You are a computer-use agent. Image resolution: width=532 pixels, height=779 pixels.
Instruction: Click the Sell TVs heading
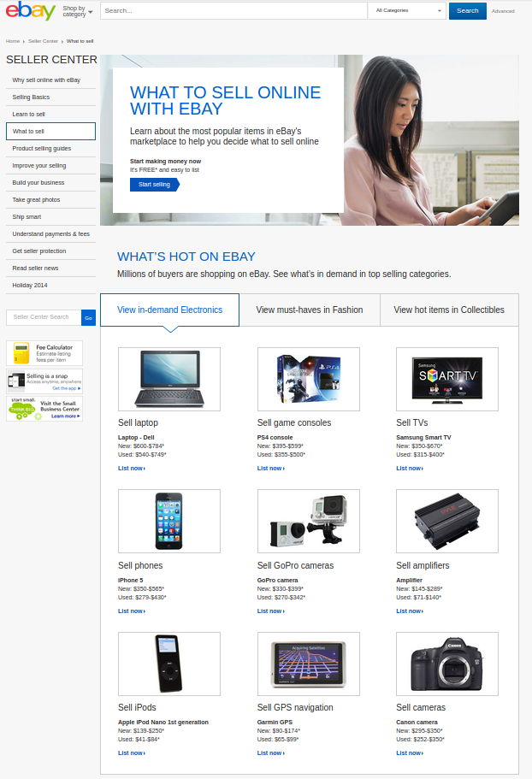point(411,422)
